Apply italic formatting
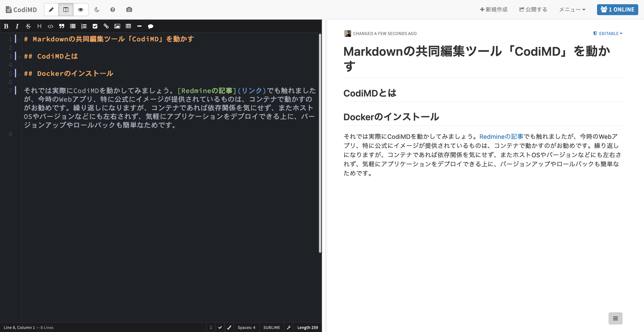This screenshot has height=332, width=644. pyautogui.click(x=17, y=26)
